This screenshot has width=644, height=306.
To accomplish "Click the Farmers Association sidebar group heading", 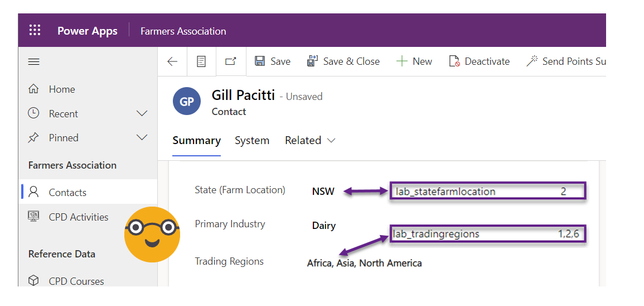I will (x=72, y=165).
